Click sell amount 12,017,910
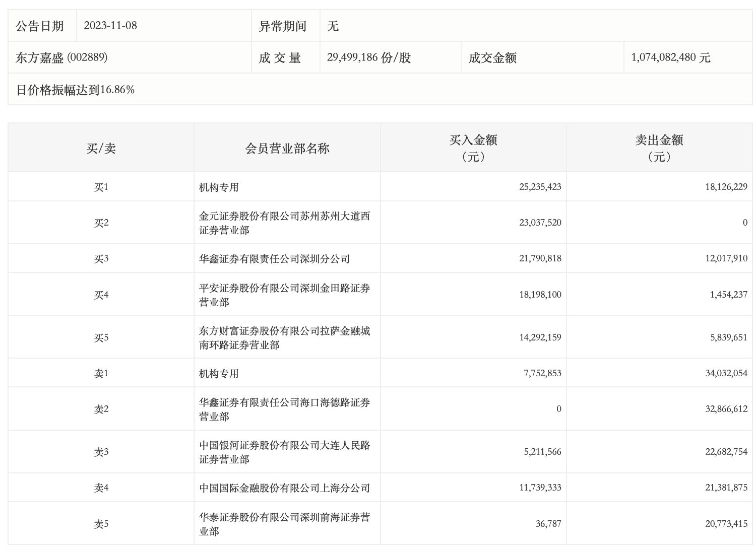The image size is (756, 552). 726,258
